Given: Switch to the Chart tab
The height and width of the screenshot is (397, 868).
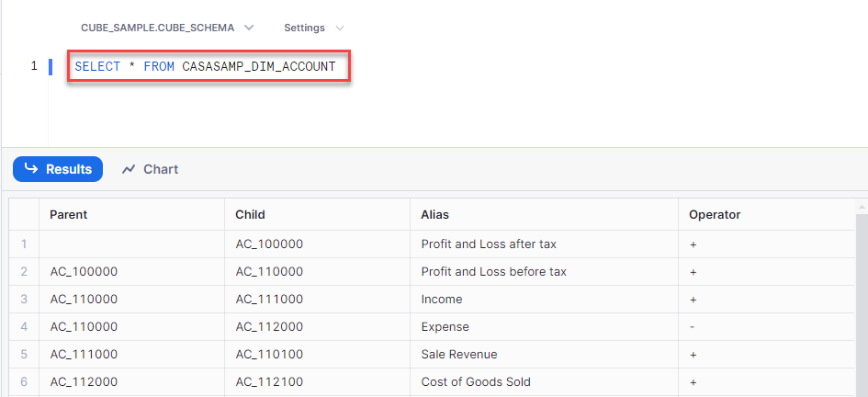Looking at the screenshot, I should 150,169.
